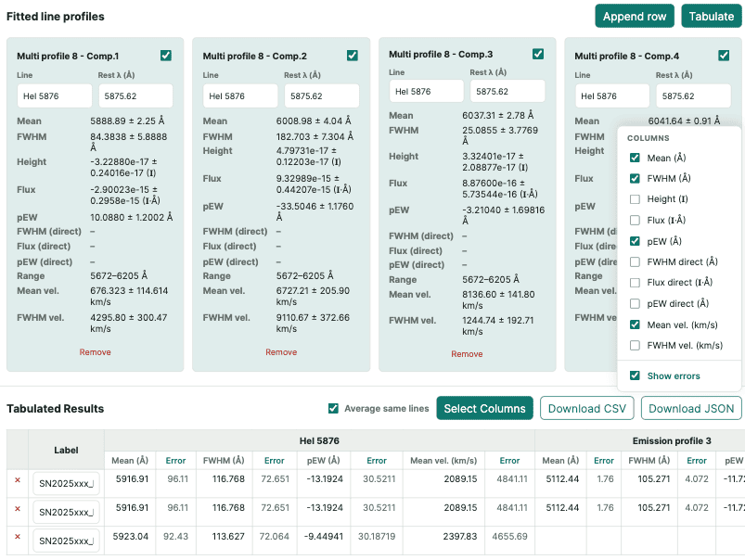Enable the Height (I) column checkbox
This screenshot has height=560, width=745.
coord(635,199)
